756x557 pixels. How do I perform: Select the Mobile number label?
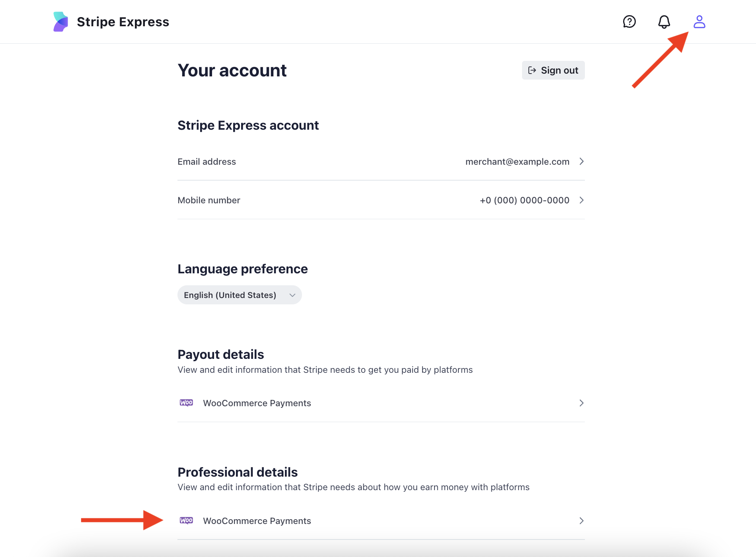(209, 200)
